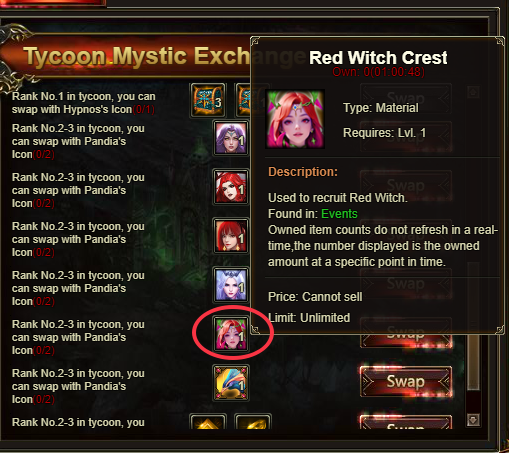Open the green Events link
This screenshot has height=453, width=509.
click(x=339, y=214)
